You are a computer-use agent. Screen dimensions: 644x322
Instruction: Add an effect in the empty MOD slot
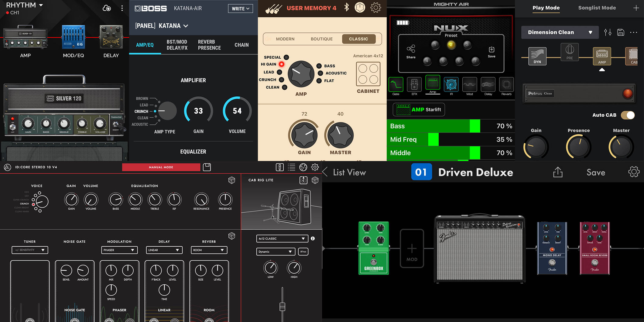(412, 248)
